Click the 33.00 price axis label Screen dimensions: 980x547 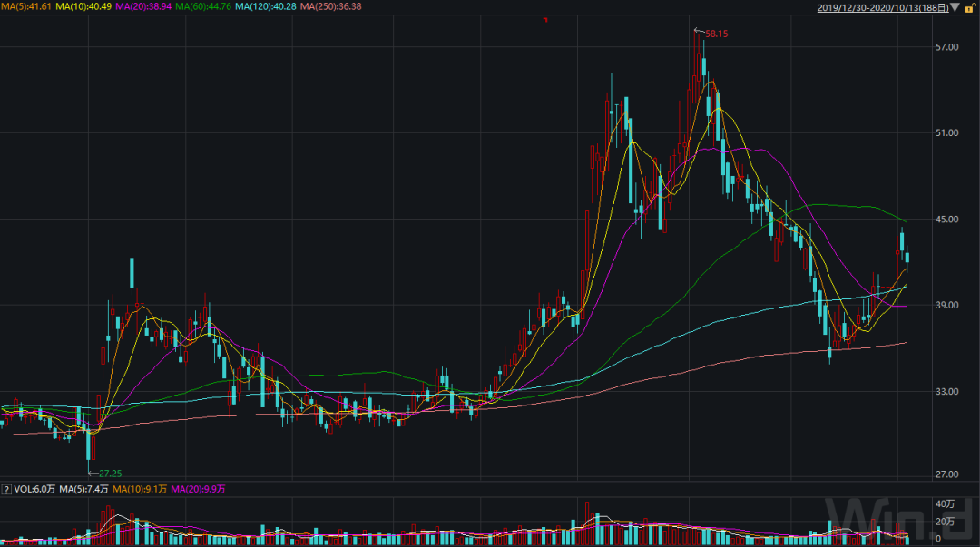(x=946, y=391)
